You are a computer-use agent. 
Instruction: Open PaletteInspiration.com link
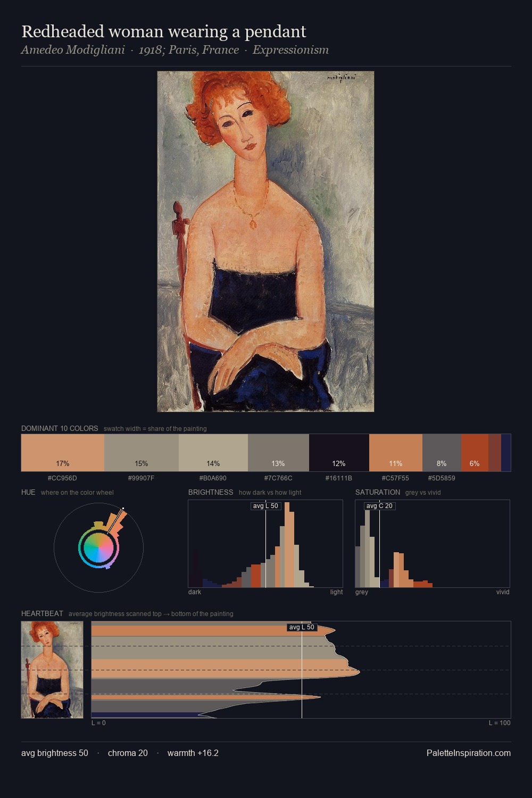click(x=469, y=753)
